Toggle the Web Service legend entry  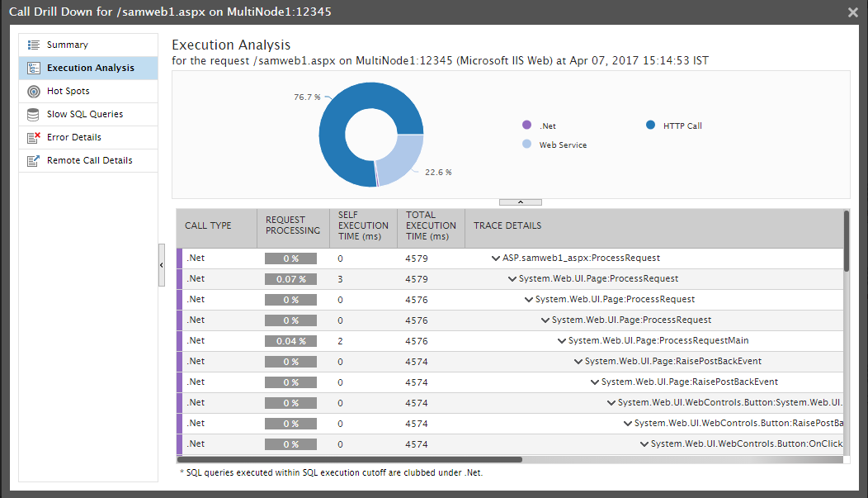pos(526,145)
